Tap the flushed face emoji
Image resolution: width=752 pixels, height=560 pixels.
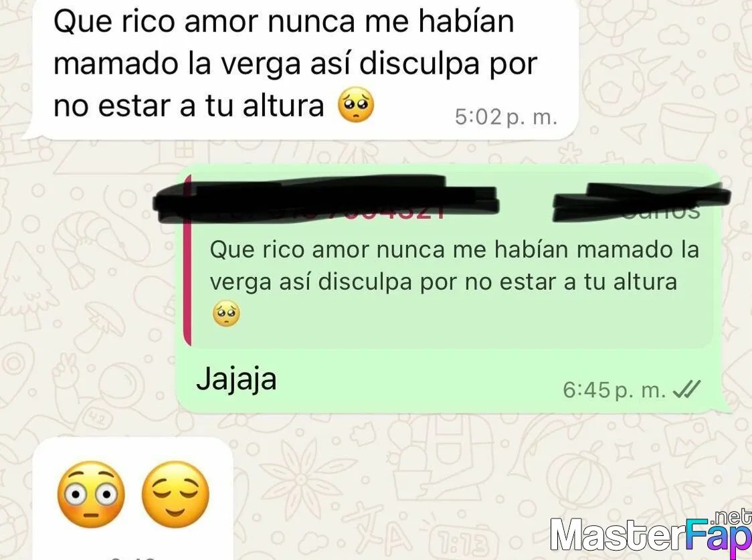(x=90, y=494)
